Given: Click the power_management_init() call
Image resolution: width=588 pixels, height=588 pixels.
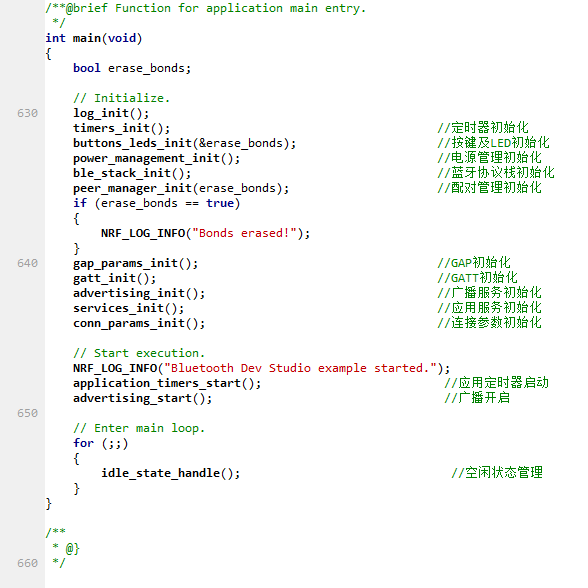Looking at the screenshot, I should click(x=156, y=158).
